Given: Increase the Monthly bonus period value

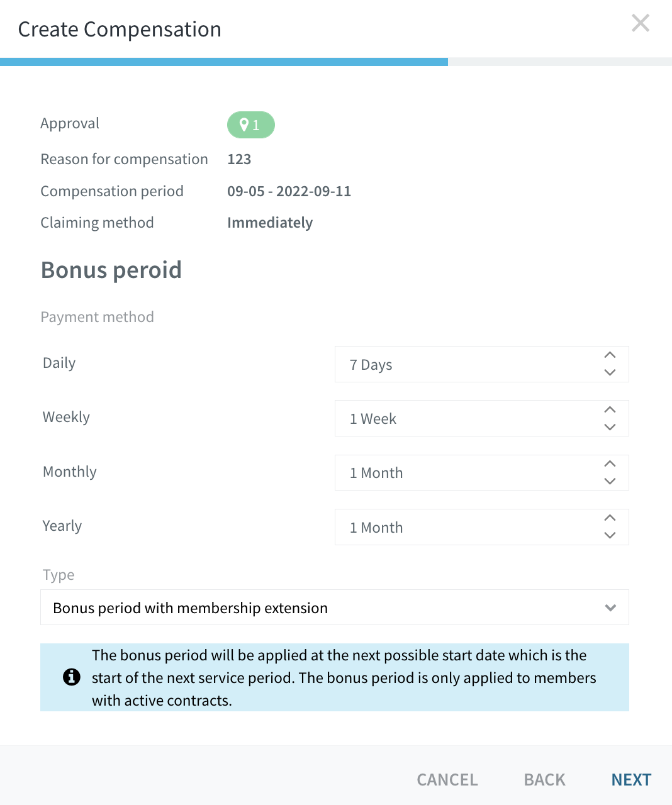Looking at the screenshot, I should [x=610, y=464].
